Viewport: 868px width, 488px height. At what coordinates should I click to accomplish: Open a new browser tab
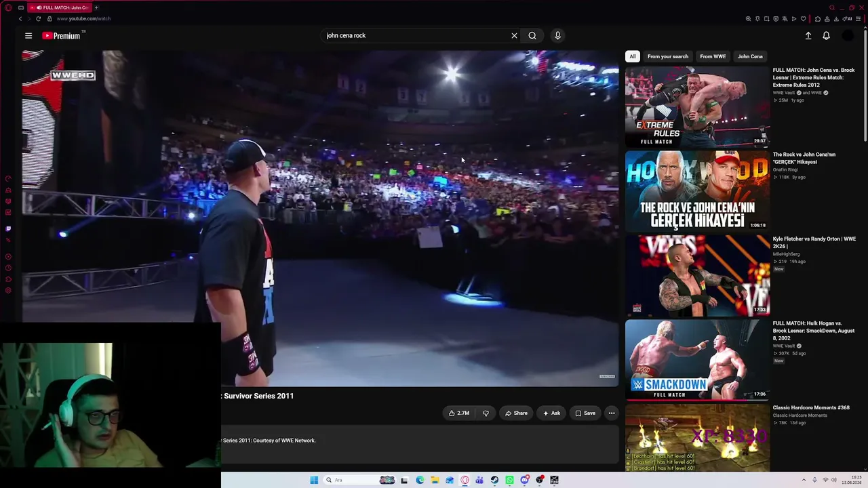coord(96,7)
